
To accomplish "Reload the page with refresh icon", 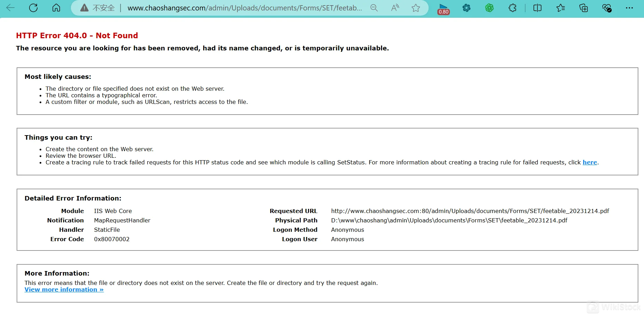I will 33,8.
